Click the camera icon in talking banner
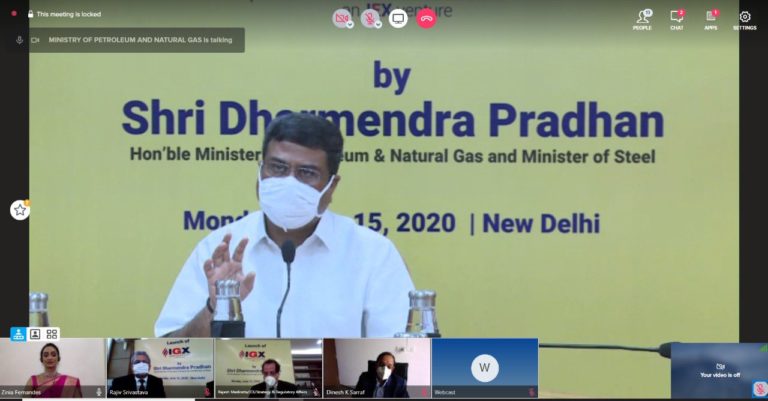 tap(35, 40)
